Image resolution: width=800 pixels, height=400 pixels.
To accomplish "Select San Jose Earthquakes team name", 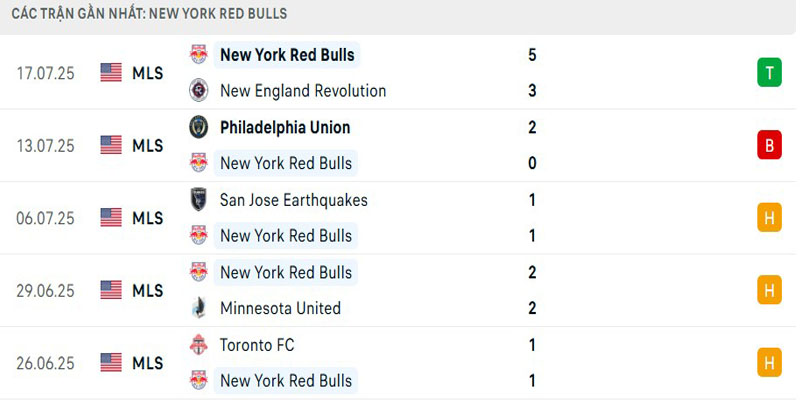I will pos(294,199).
